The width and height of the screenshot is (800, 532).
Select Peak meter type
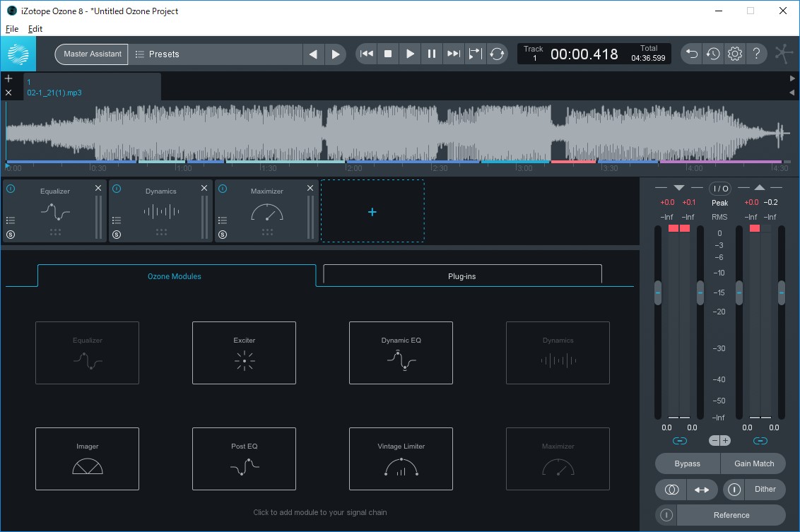tap(720, 203)
